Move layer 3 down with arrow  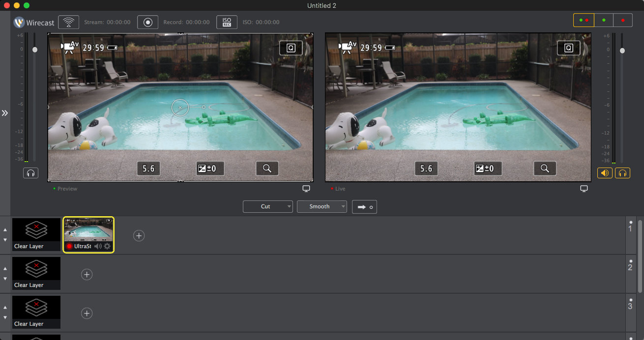tap(5, 317)
